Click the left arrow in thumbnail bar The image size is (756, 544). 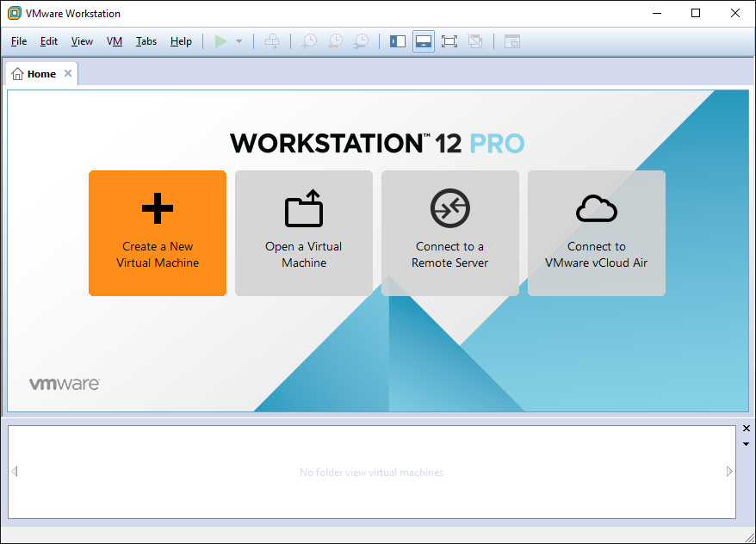(x=15, y=471)
